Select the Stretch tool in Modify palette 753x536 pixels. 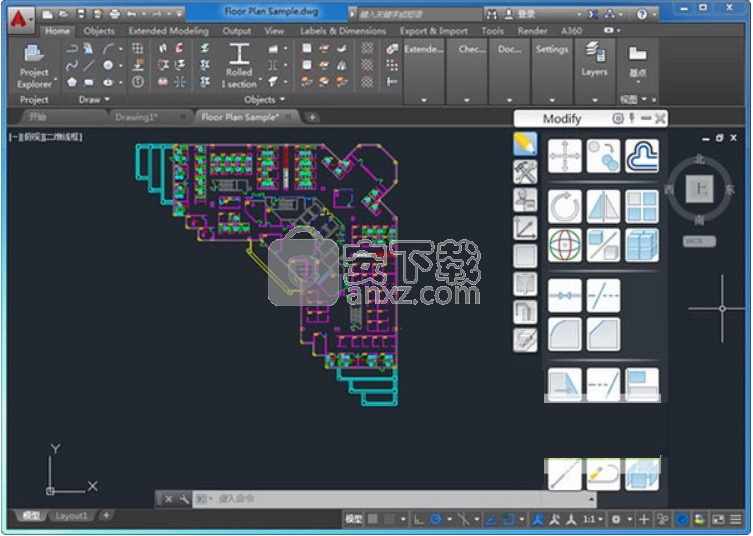tap(564, 384)
